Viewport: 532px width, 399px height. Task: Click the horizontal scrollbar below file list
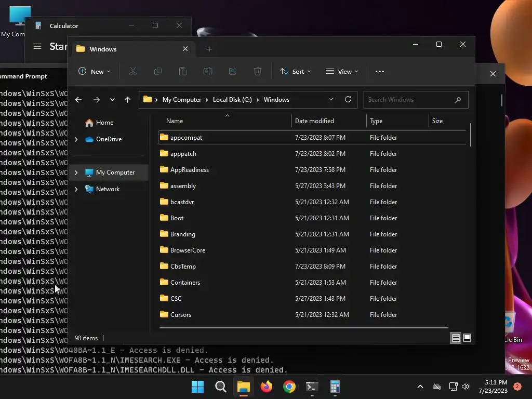[303, 328]
